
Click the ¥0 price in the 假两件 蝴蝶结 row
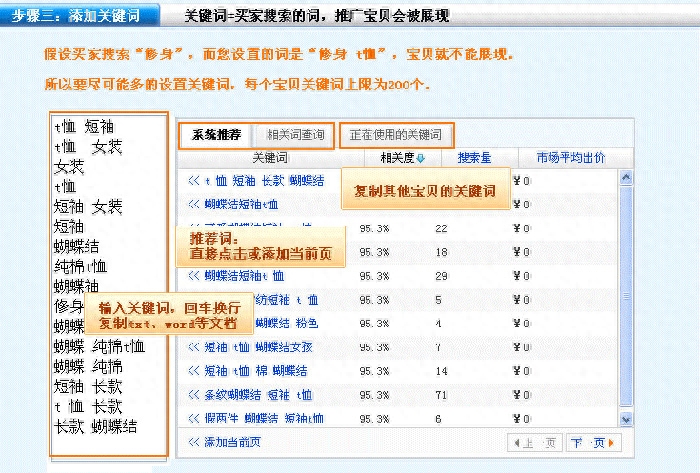[521, 419]
